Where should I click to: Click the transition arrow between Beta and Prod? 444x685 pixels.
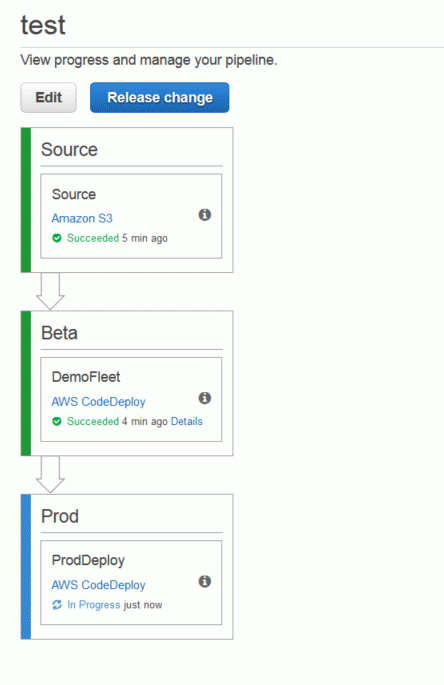pos(50,475)
